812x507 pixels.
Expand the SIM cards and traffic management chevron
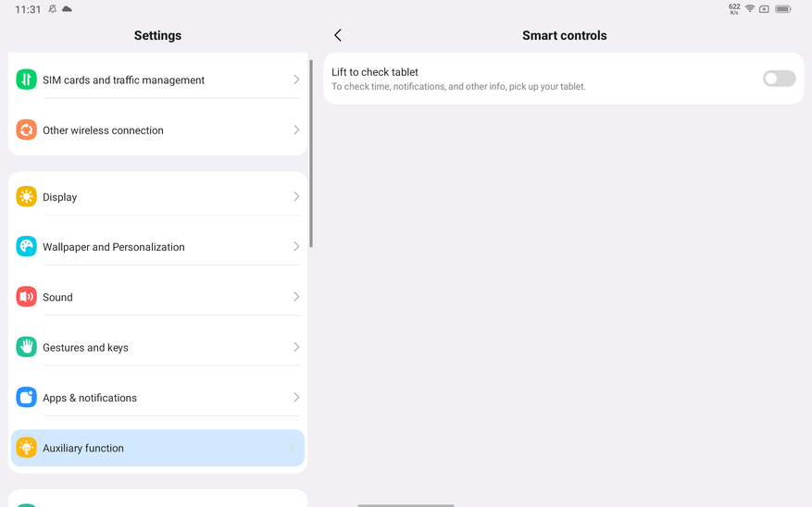pos(296,80)
